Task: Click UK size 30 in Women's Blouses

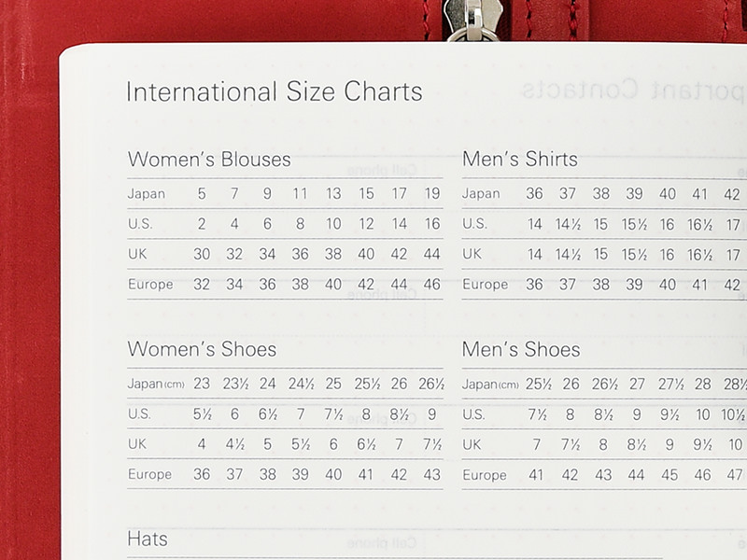Action: click(202, 254)
